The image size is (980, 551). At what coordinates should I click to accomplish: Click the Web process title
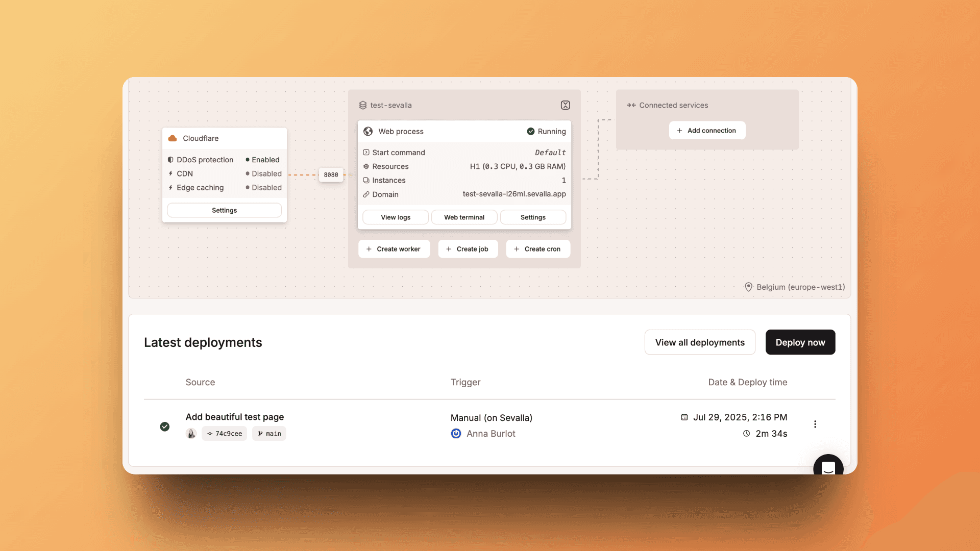coord(401,131)
